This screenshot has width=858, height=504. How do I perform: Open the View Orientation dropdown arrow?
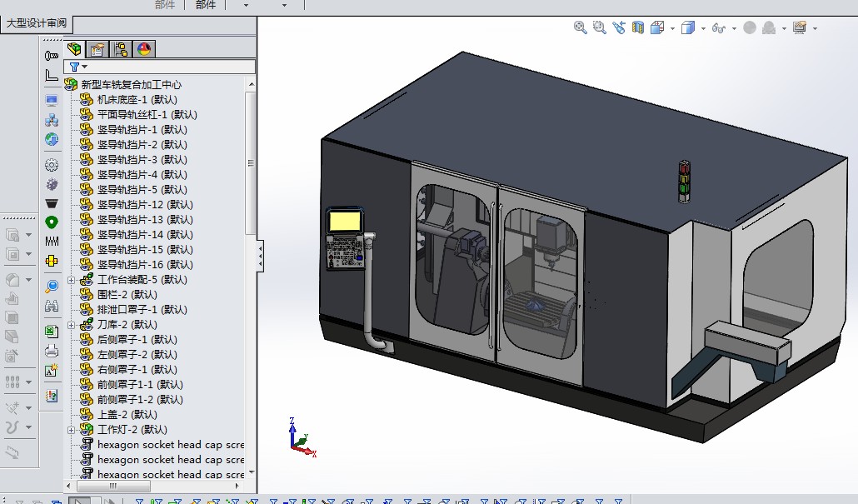pos(673,28)
